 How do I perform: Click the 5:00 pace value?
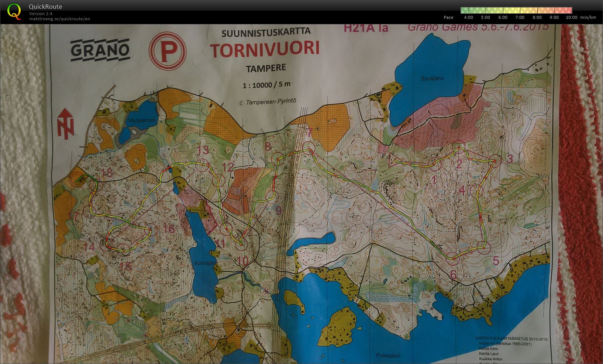486,17
